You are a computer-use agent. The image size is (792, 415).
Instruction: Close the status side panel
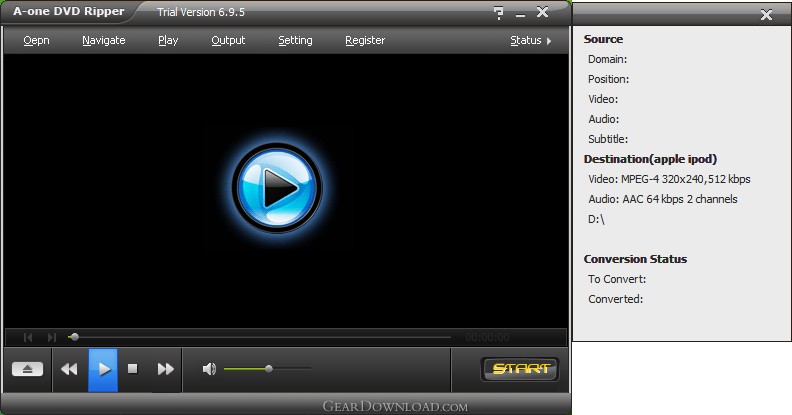[766, 15]
